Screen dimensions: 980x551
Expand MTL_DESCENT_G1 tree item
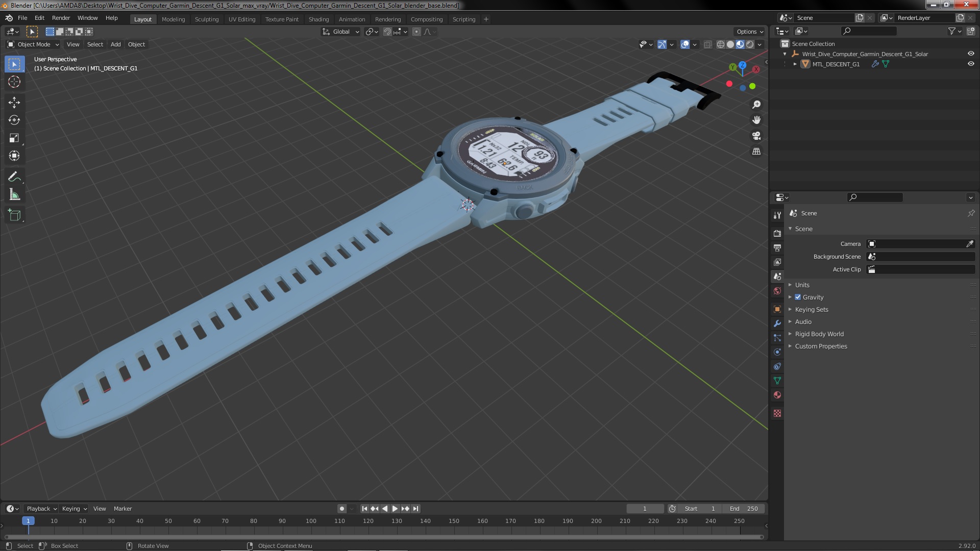(x=795, y=64)
